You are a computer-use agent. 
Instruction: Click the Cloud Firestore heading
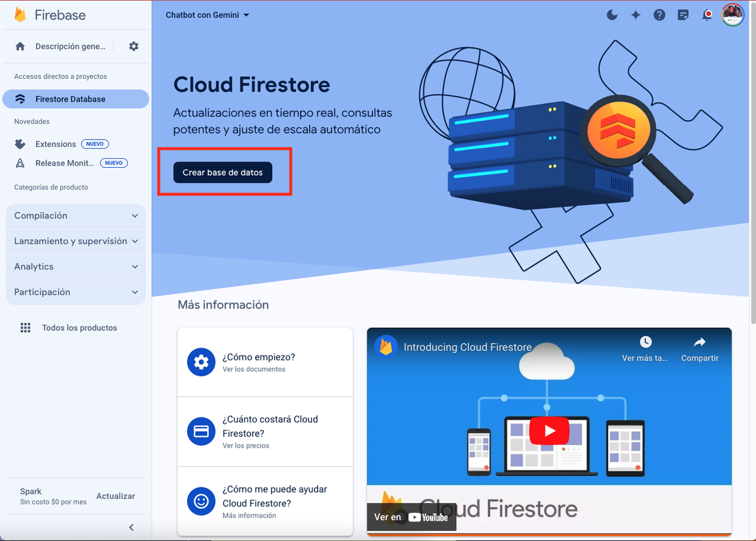coord(251,84)
